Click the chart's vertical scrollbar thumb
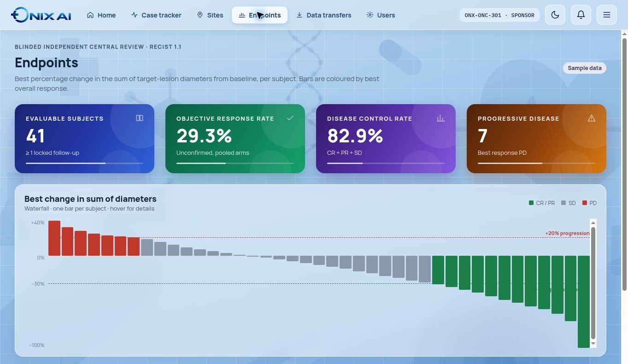Image resolution: width=628 pixels, height=364 pixels. (593, 283)
